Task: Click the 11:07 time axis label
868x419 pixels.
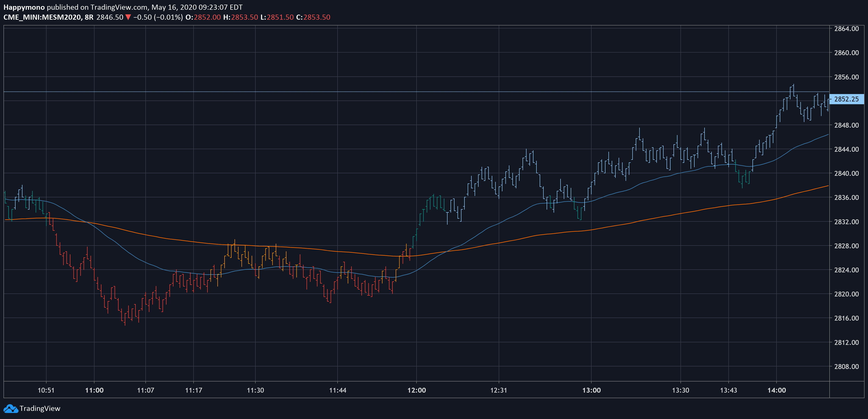Action: click(x=146, y=390)
